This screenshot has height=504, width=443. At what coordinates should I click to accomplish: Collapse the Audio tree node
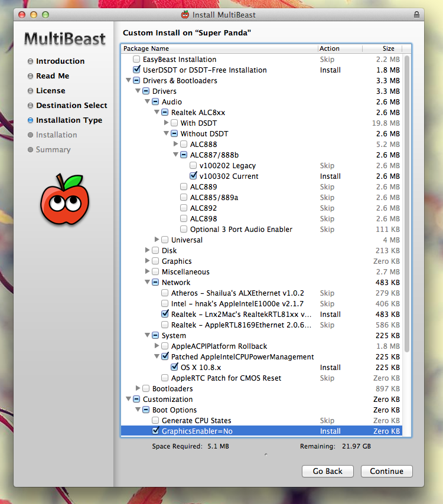pos(147,102)
